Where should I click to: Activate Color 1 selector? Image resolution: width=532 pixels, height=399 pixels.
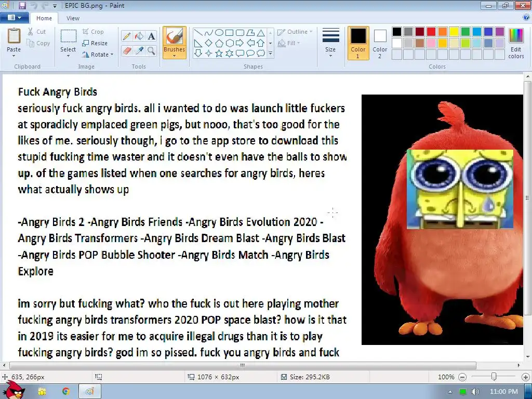[358, 44]
